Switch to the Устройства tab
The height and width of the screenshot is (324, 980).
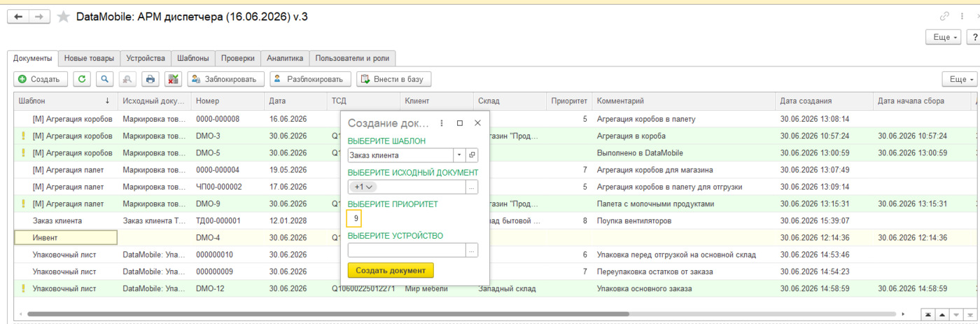point(146,58)
